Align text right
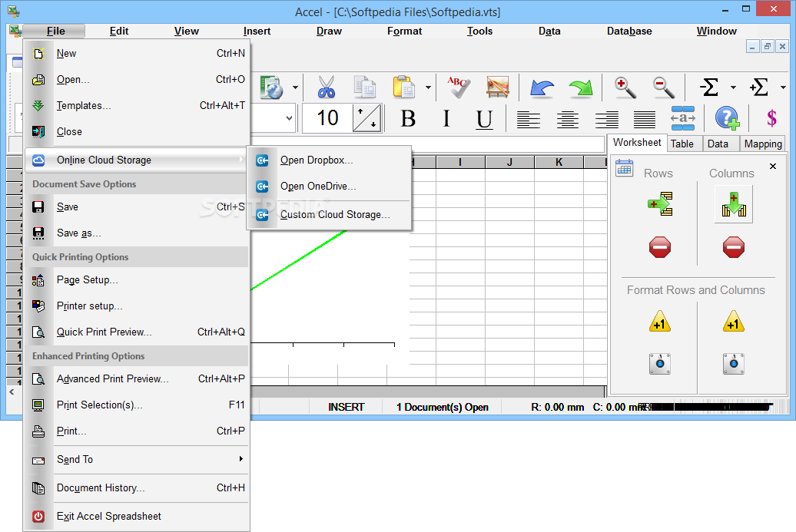The width and height of the screenshot is (796, 532). click(607, 120)
